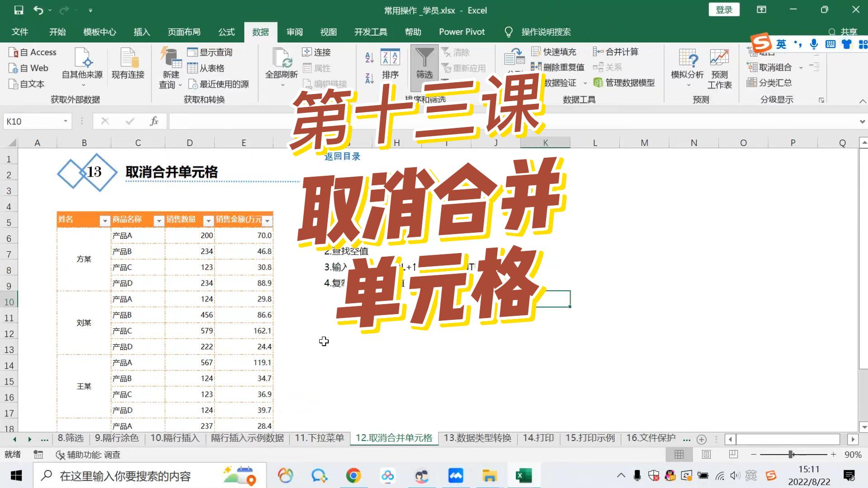The height and width of the screenshot is (488, 868).
Task: Open the 姓名 column filter dropdown
Action: (105, 221)
